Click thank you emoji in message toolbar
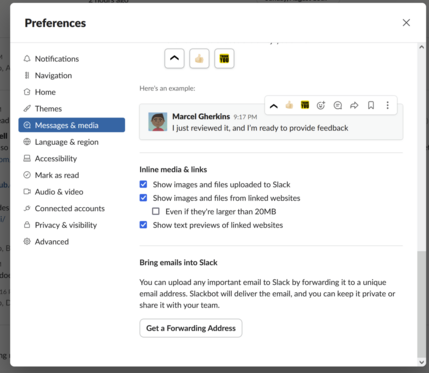Viewport: 429px width, 373px height. [x=305, y=105]
